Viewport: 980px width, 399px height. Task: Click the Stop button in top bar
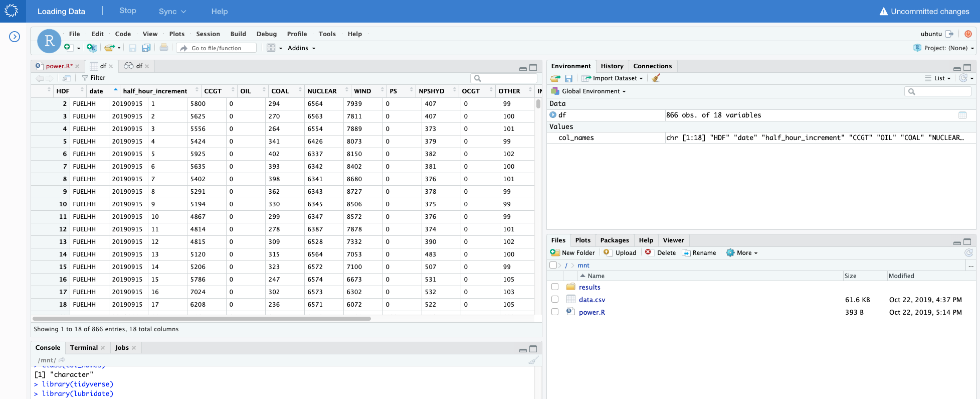click(128, 11)
